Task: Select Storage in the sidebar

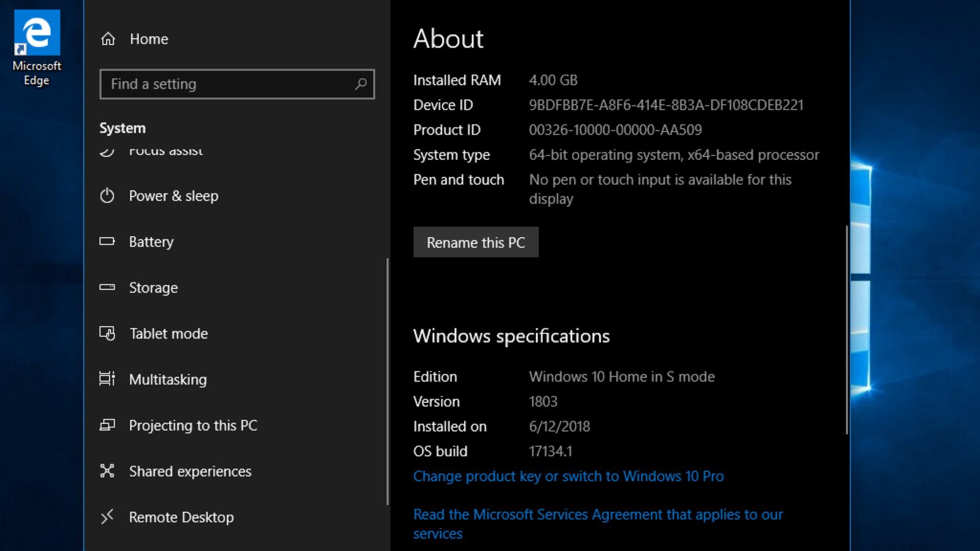Action: click(153, 287)
